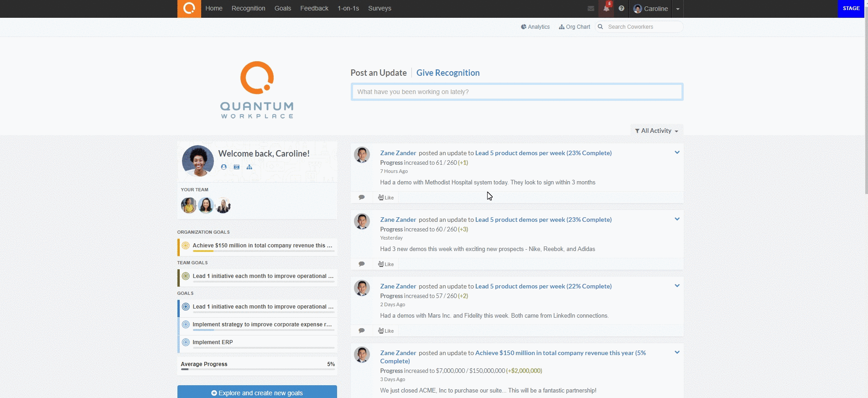Click the ID card icon under the welcome message
This screenshot has width=868, height=398.
click(x=236, y=167)
